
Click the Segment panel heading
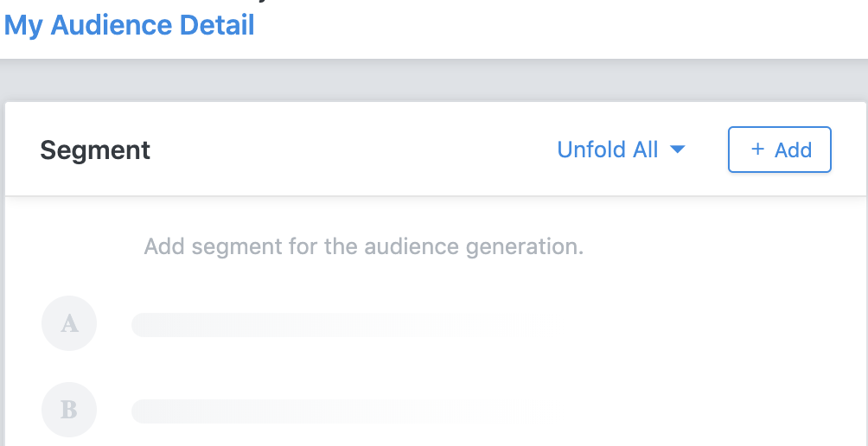tap(95, 150)
